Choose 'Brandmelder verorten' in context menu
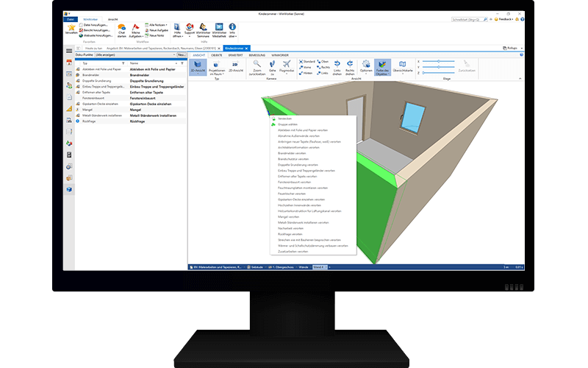The image size is (588, 368). (293, 152)
